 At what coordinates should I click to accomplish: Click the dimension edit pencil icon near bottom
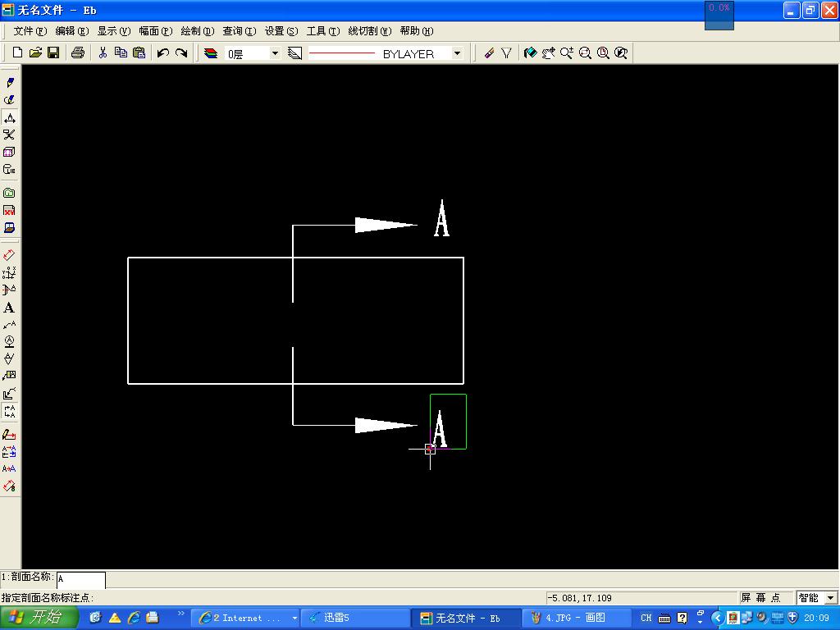click(9, 434)
